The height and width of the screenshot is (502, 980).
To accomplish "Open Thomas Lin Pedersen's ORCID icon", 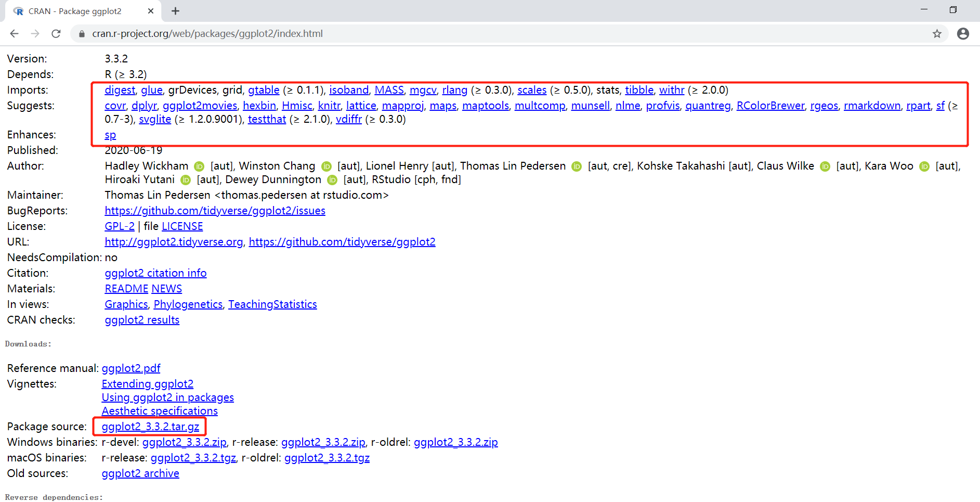I will point(577,166).
